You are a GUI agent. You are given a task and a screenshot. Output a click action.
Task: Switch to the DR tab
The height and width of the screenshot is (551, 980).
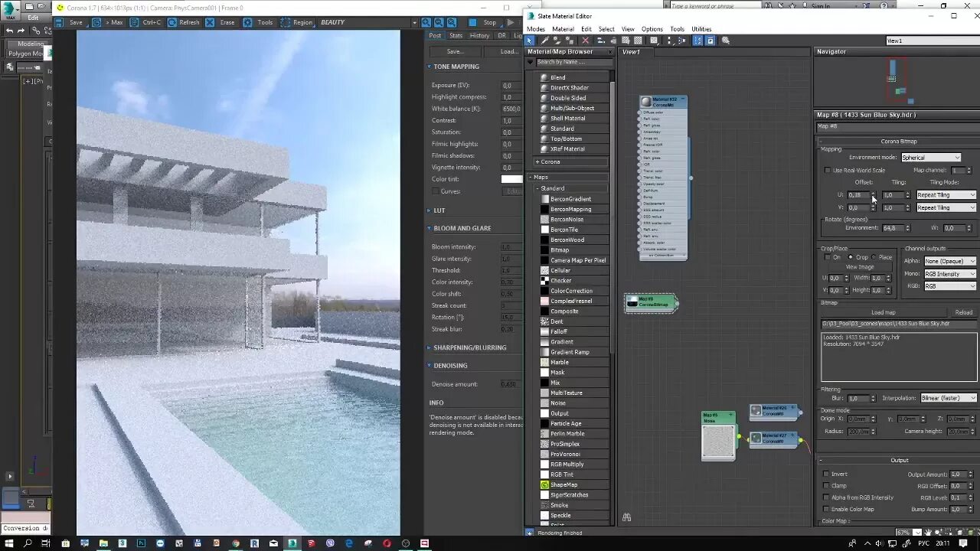click(x=502, y=35)
